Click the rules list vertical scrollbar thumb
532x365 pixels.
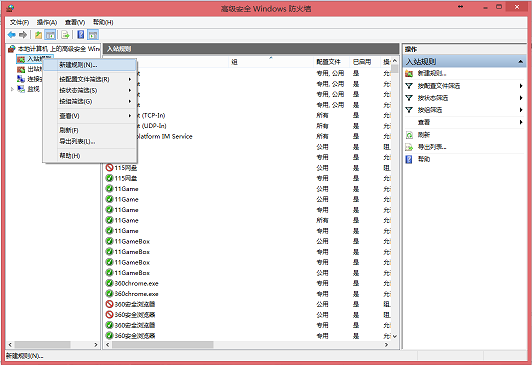tap(395, 69)
